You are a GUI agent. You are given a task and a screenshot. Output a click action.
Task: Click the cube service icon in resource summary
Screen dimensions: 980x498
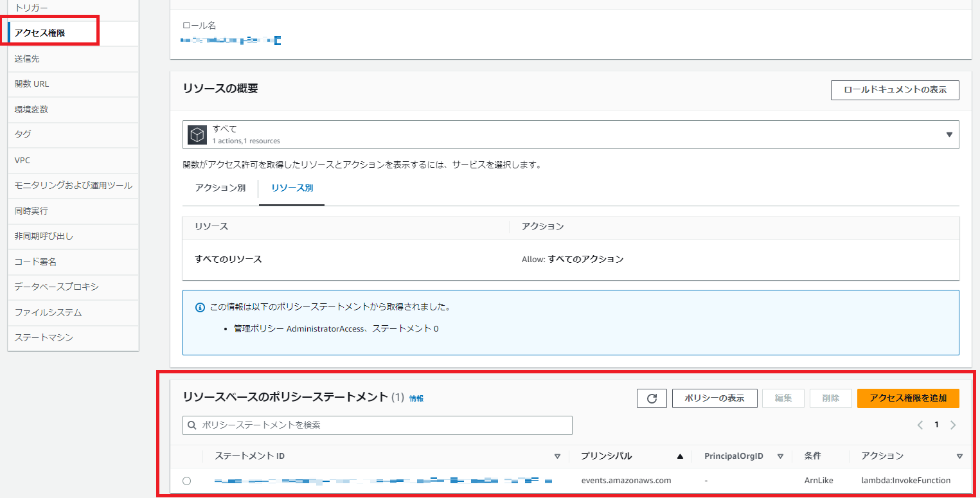click(196, 134)
